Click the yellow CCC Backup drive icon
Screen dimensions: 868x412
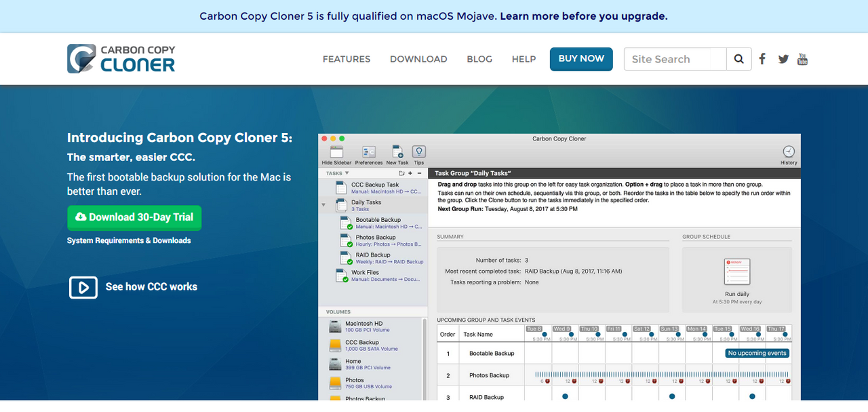[x=335, y=345]
